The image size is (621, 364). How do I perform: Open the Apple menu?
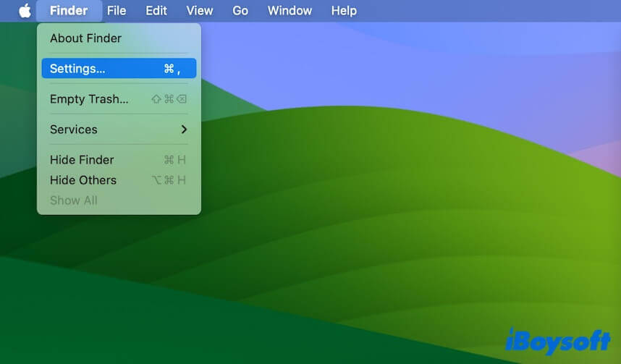25,11
